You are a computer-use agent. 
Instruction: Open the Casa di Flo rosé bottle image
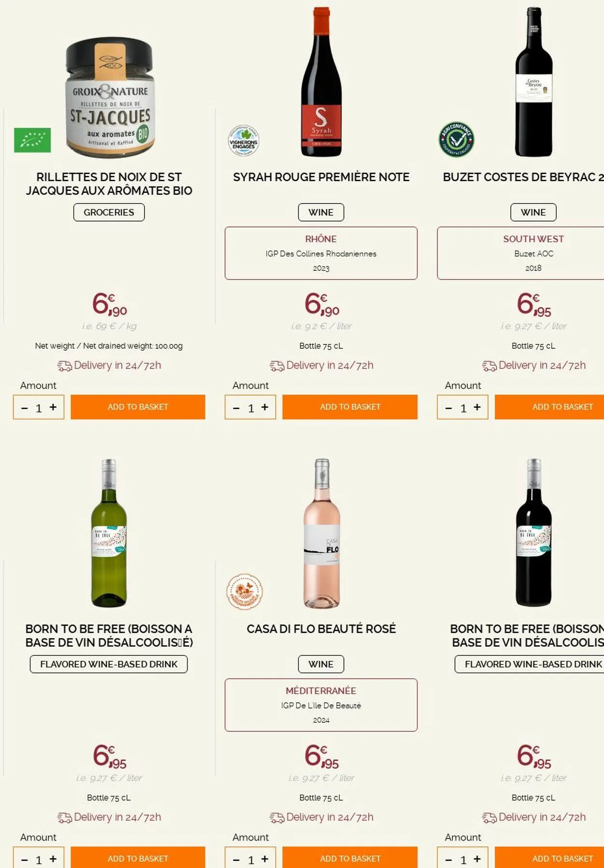click(x=322, y=533)
